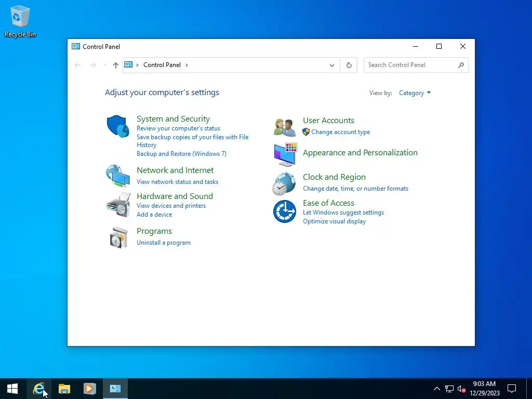
Task: Click the Search Control Panel field
Action: coord(416,65)
